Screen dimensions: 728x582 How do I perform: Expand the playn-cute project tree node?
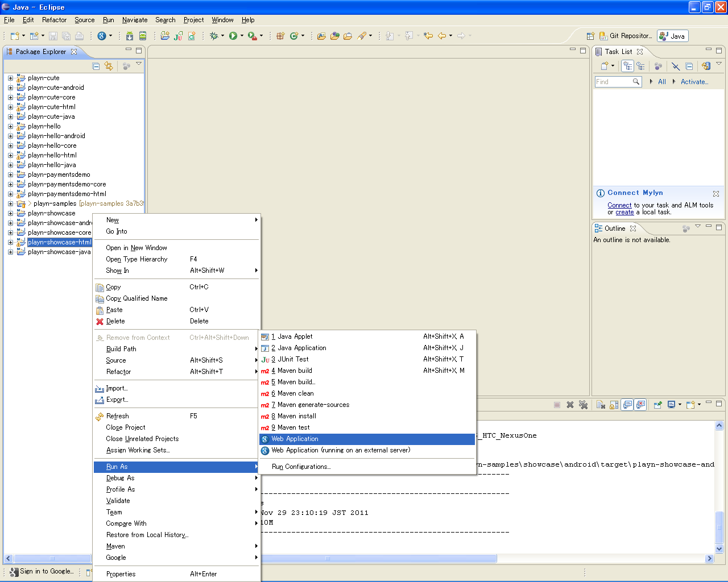10,78
